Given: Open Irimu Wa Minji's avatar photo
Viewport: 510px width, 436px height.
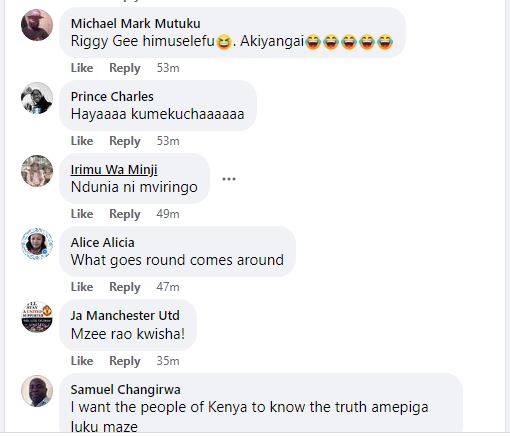Looking at the screenshot, I should coord(37,171).
